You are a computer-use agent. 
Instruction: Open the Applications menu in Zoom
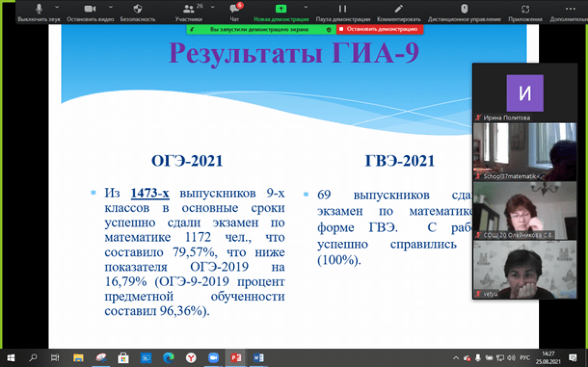click(x=525, y=9)
